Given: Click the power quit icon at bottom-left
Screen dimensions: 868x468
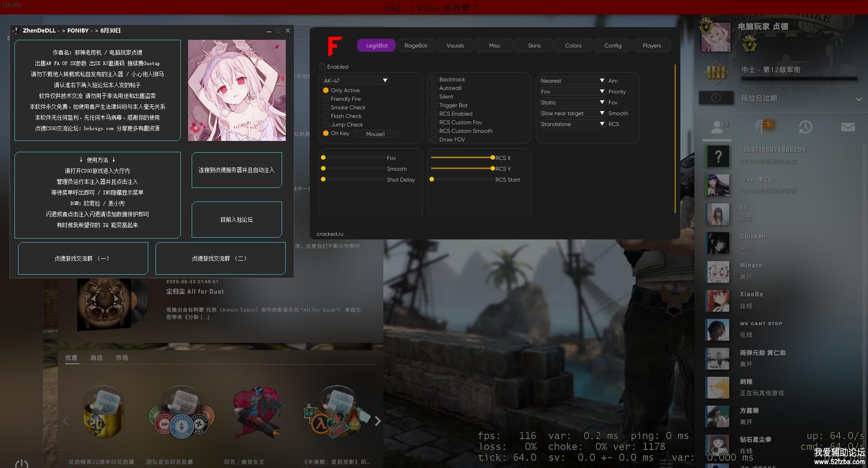Looking at the screenshot, I should (x=22, y=464).
